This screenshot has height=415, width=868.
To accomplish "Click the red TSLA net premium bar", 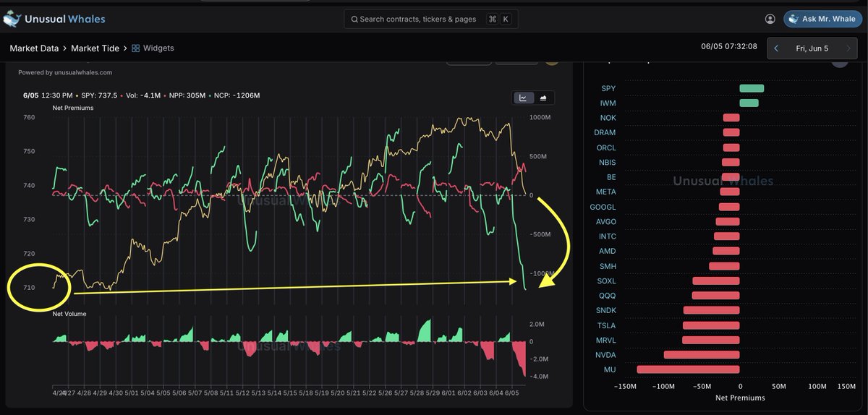I will (x=711, y=325).
